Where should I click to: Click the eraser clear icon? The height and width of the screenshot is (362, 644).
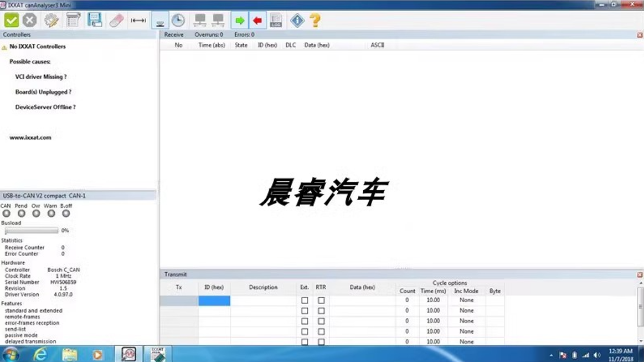(x=117, y=20)
